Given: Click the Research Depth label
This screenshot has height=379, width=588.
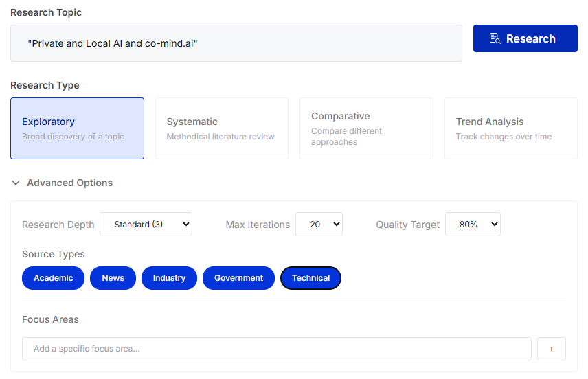Looking at the screenshot, I should click(58, 225).
